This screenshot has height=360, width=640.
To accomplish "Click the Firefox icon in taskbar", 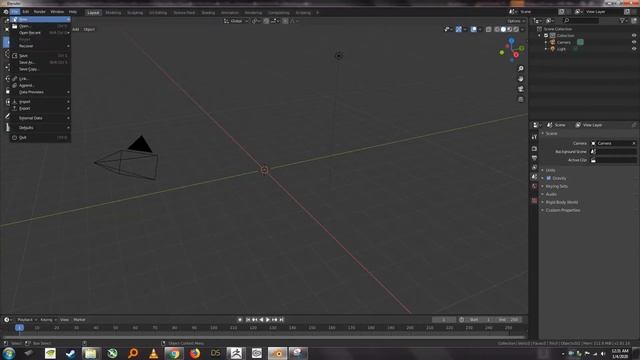I will point(195,353).
